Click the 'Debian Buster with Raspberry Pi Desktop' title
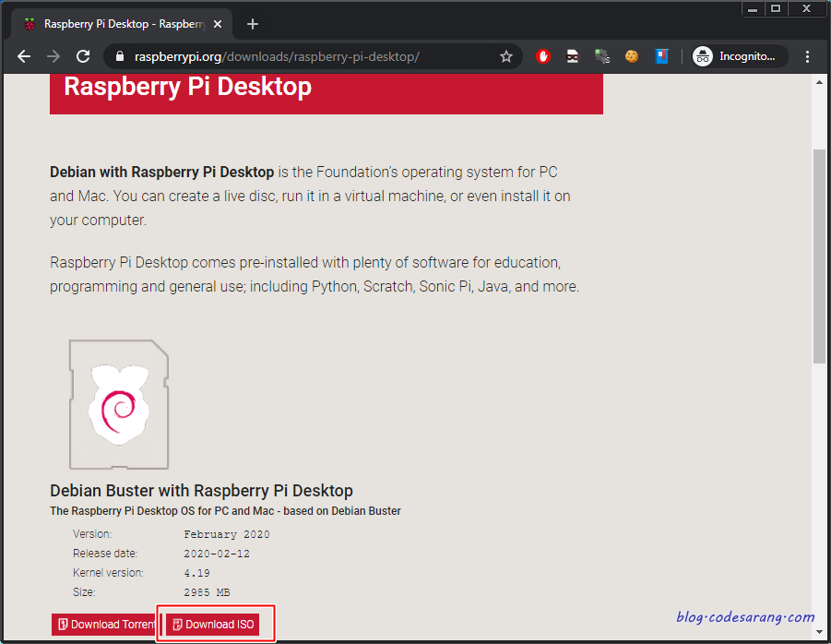 click(201, 490)
